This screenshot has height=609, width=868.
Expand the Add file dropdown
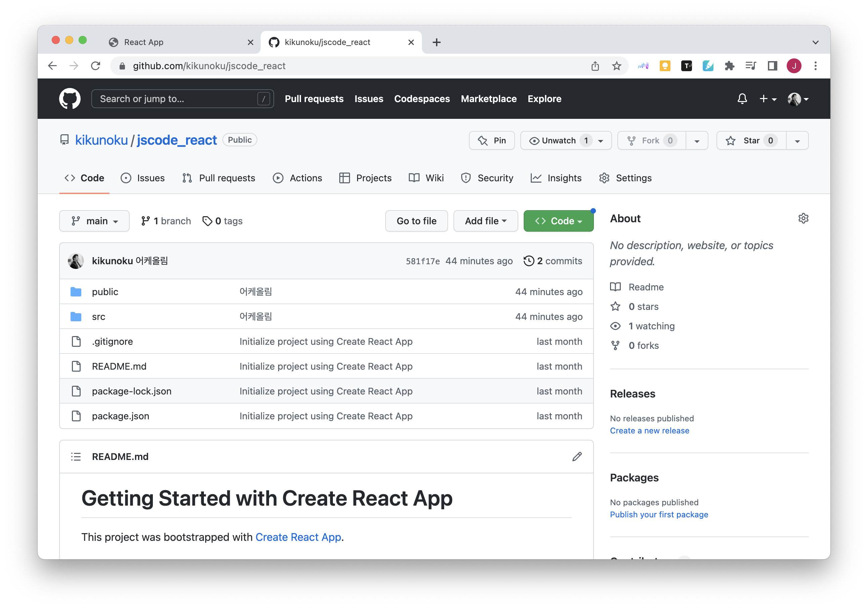coord(485,221)
